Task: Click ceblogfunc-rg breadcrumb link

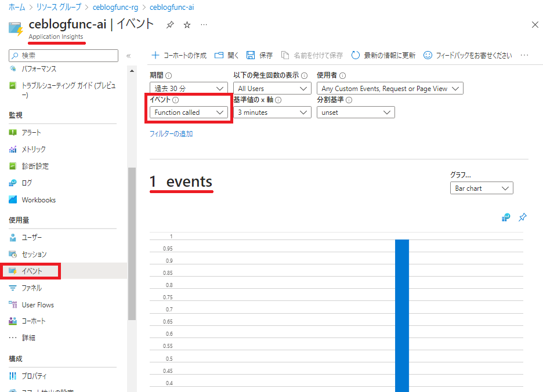Action: click(115, 7)
